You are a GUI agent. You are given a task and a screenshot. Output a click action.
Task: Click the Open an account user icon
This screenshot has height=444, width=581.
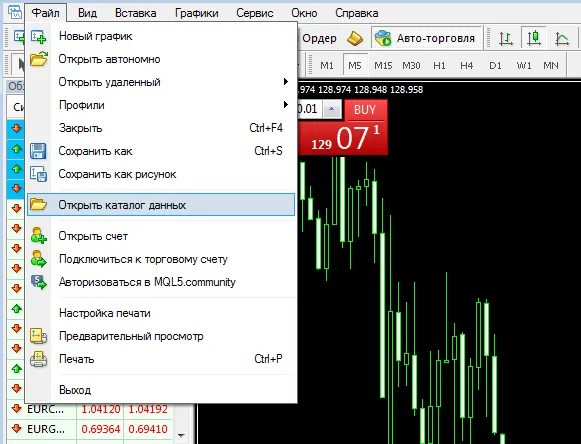coord(39,236)
